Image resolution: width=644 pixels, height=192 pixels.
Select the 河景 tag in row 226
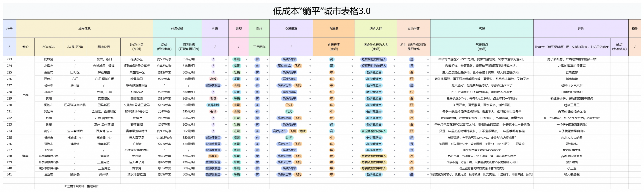pyautogui.click(x=236, y=79)
